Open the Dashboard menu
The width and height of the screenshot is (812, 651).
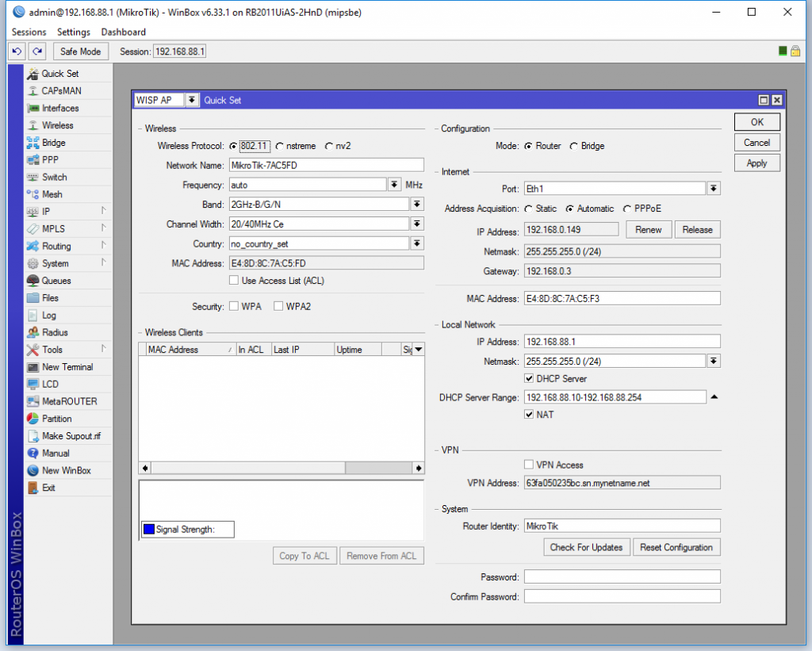(x=123, y=32)
